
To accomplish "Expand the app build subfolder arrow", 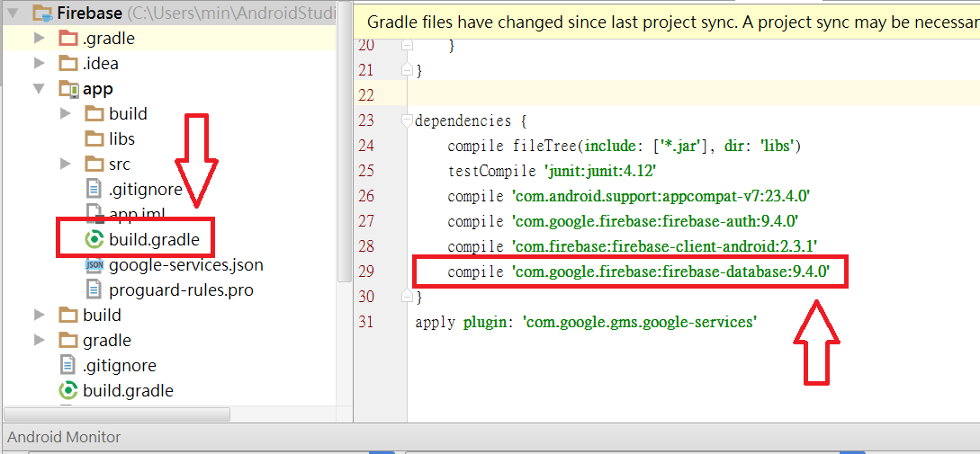I will (65, 113).
